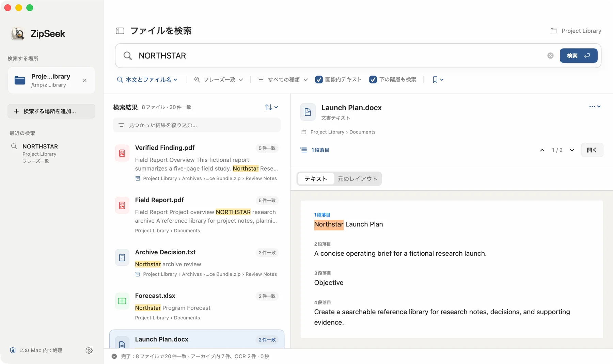The image size is (613, 364).
Task: Clear the search field text
Action: [x=550, y=56]
